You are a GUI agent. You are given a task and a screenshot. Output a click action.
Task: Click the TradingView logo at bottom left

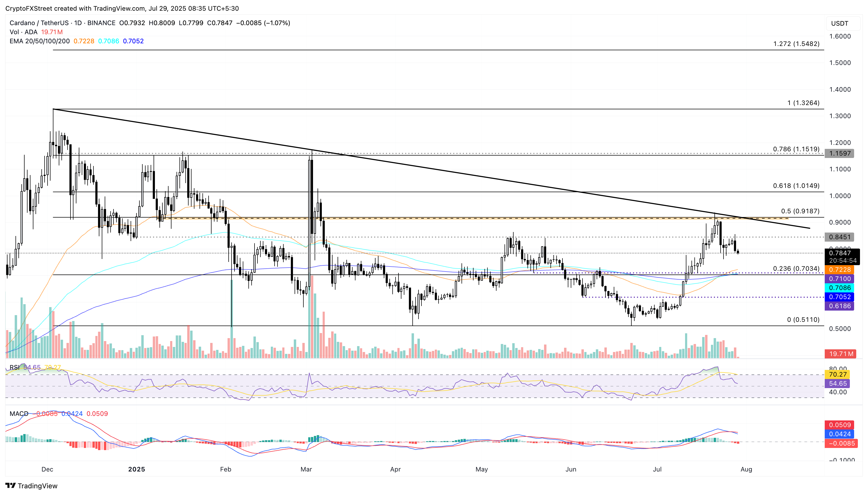[x=31, y=485]
